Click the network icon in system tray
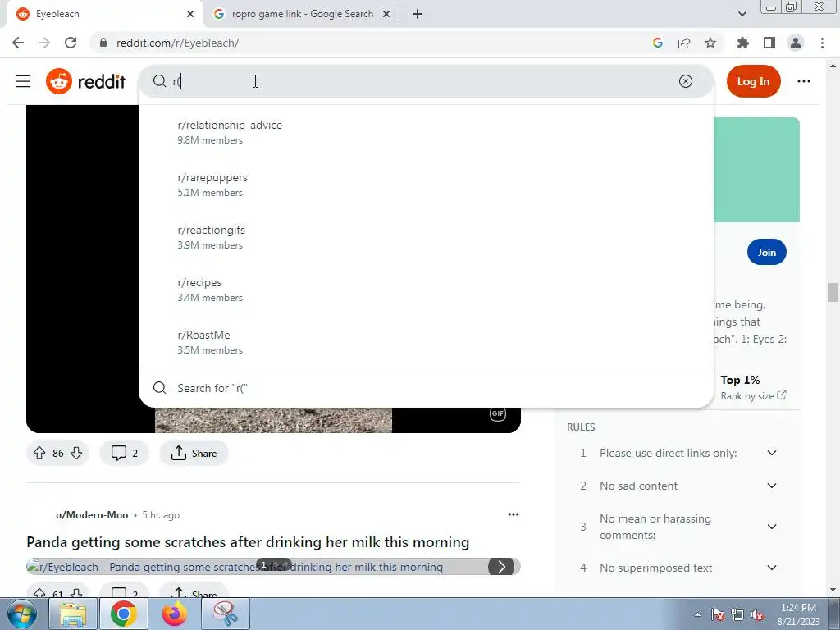This screenshot has width=840, height=630. [x=737, y=615]
